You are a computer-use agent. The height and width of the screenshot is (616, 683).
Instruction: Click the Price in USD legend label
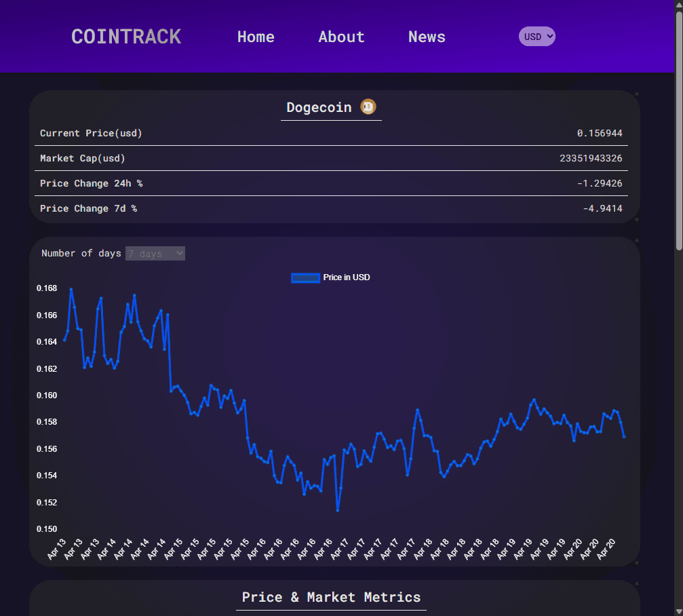(x=347, y=277)
